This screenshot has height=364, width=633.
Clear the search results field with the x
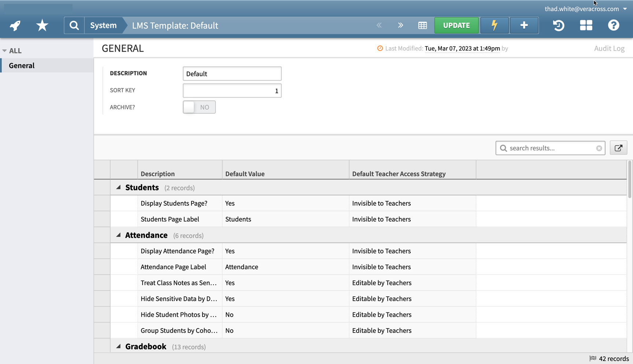tap(599, 148)
